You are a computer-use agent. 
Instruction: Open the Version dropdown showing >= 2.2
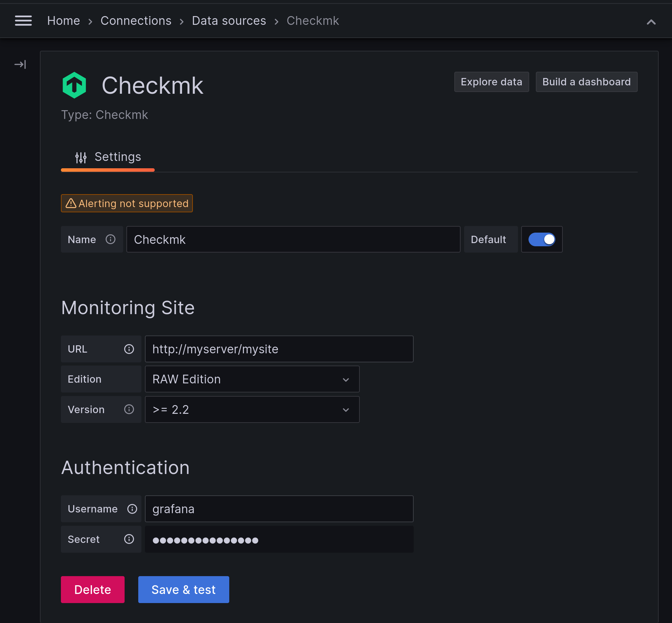252,410
